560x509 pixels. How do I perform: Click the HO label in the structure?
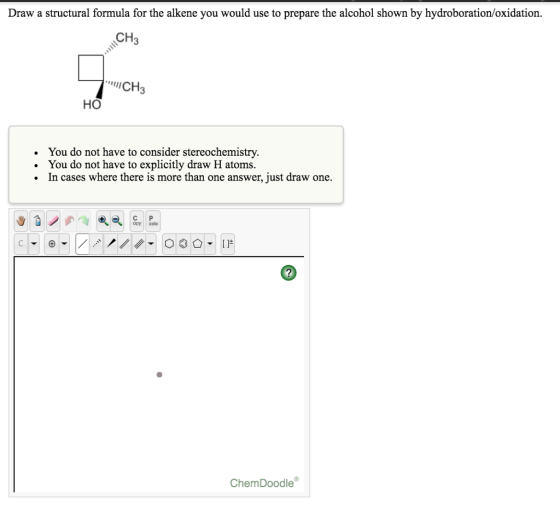coord(92,104)
